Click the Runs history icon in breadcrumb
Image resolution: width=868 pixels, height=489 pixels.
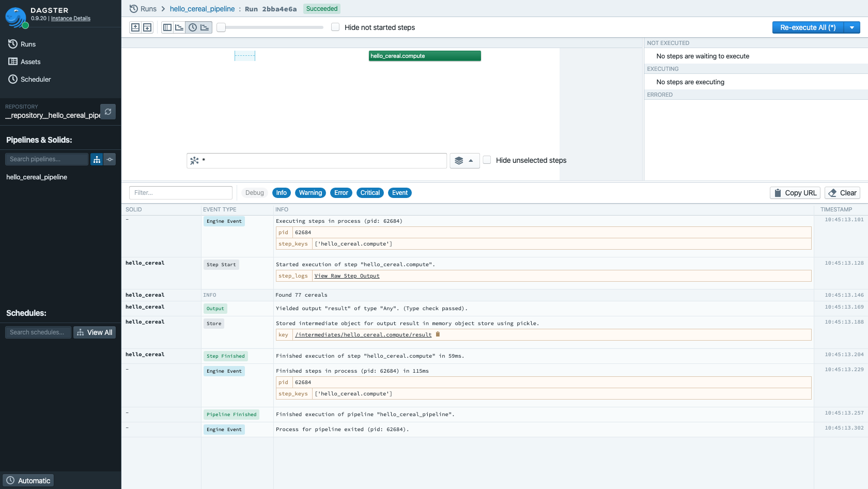coord(134,9)
